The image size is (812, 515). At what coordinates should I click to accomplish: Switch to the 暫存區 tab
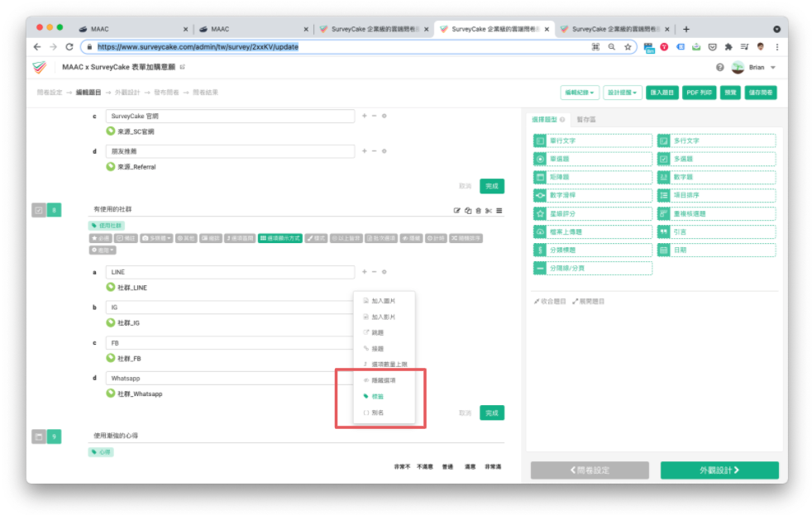click(586, 120)
